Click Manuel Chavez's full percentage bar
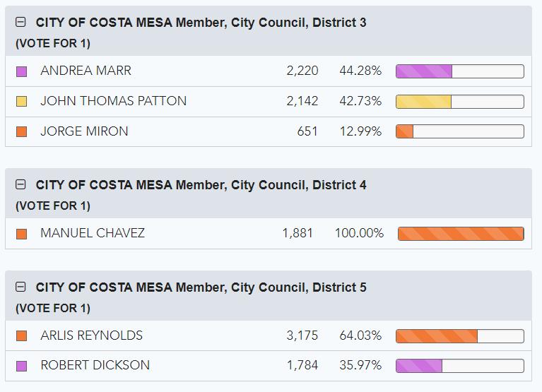Viewport: 542px width, 392px height. pos(461,234)
